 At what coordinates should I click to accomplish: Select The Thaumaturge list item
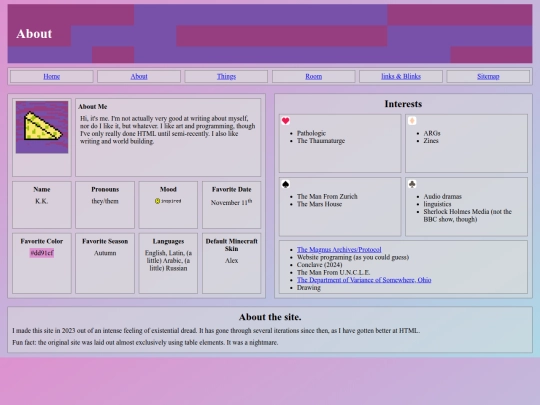coord(321,141)
